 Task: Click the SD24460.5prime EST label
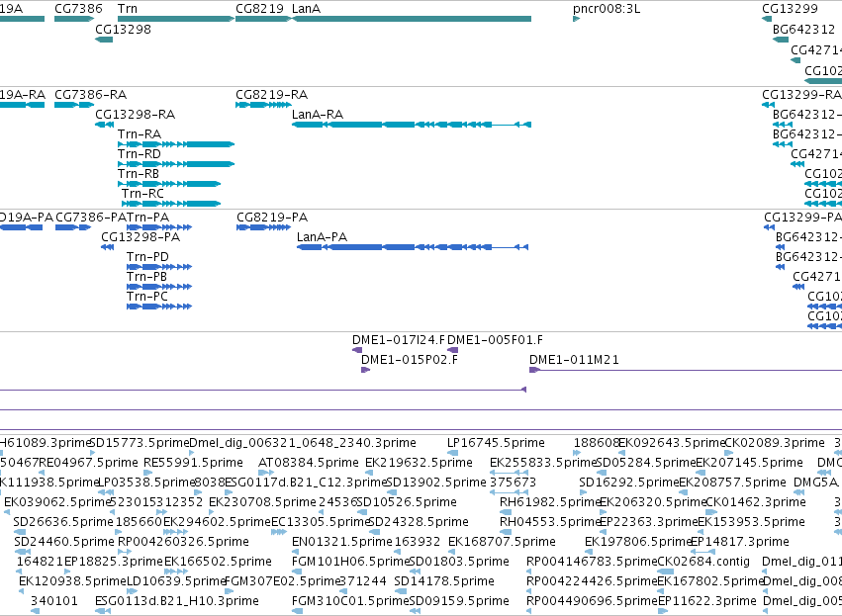[64, 543]
